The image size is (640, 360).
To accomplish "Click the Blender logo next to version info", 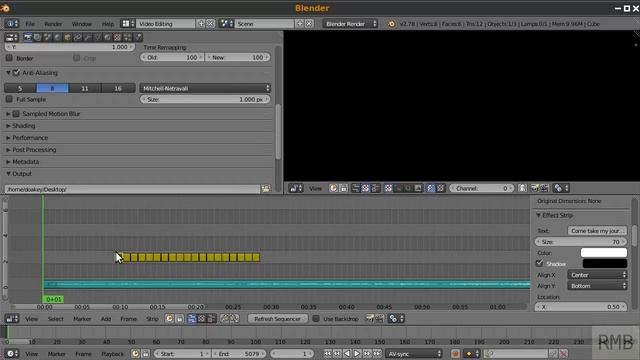I will (391, 24).
